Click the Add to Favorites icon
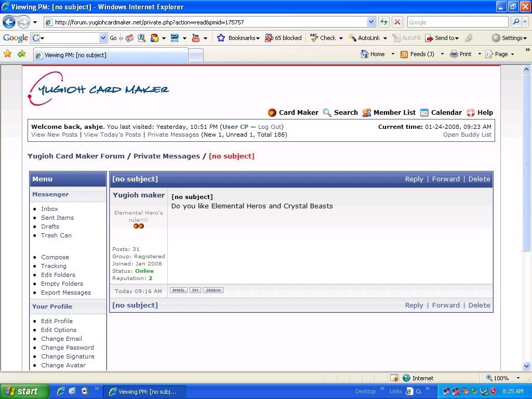 pyautogui.click(x=21, y=54)
